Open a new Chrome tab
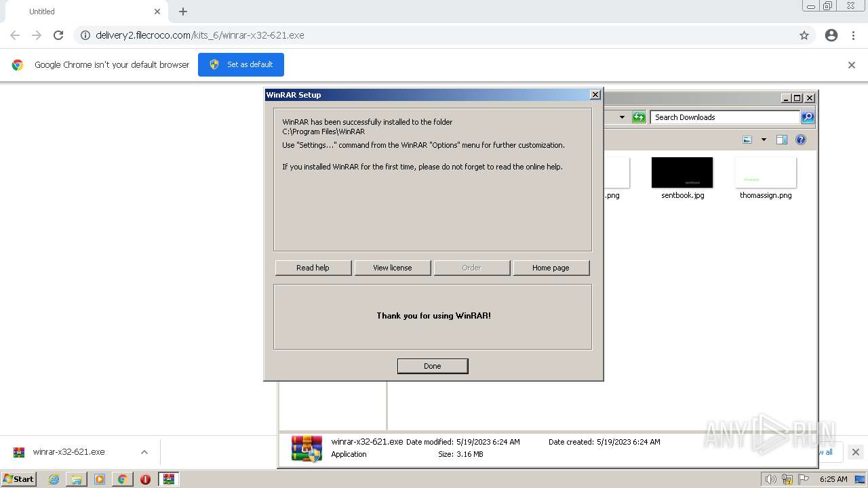868x488 pixels. pos(183,12)
